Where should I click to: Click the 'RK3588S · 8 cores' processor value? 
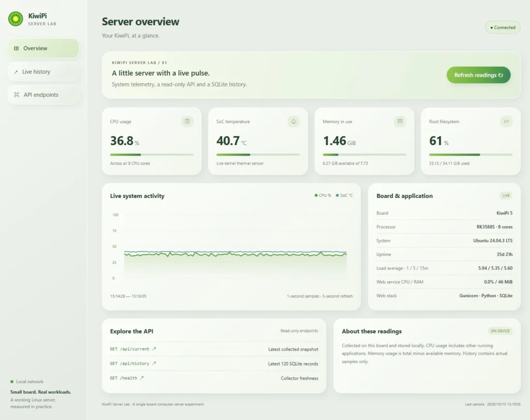coord(494,227)
